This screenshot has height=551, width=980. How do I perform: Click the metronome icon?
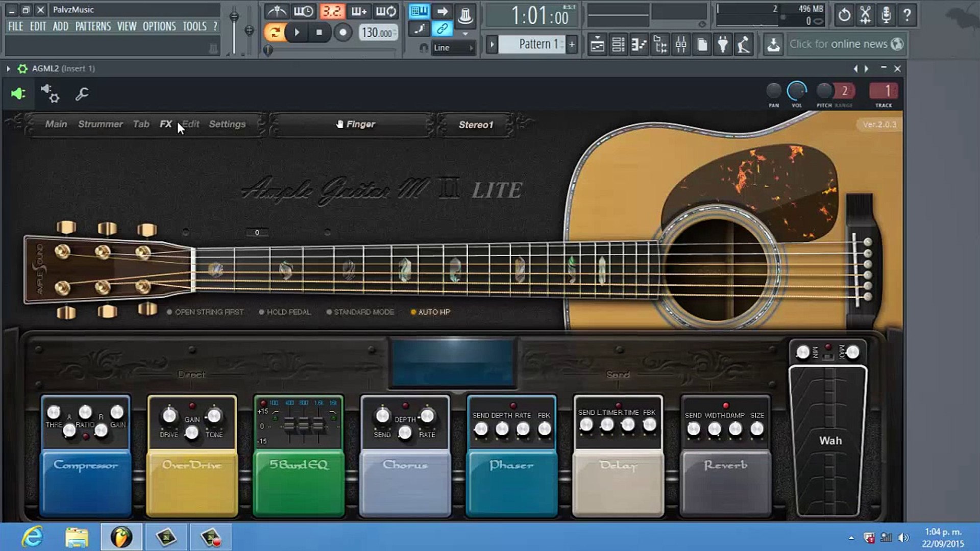277,11
